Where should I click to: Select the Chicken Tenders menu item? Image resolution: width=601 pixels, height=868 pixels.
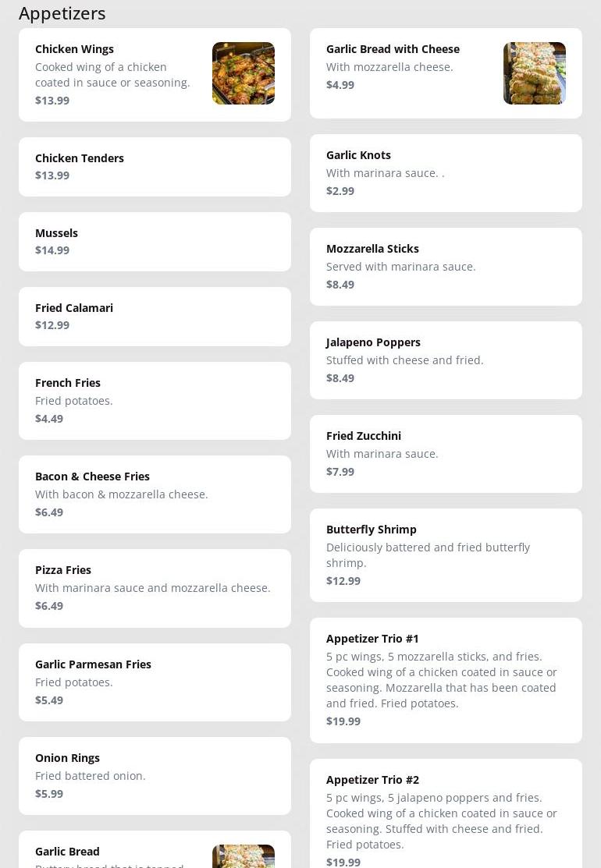155,166
